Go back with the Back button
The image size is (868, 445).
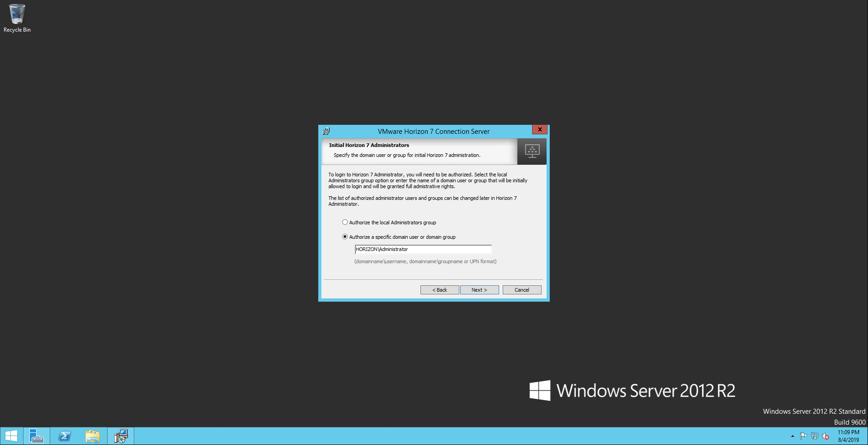tap(439, 290)
